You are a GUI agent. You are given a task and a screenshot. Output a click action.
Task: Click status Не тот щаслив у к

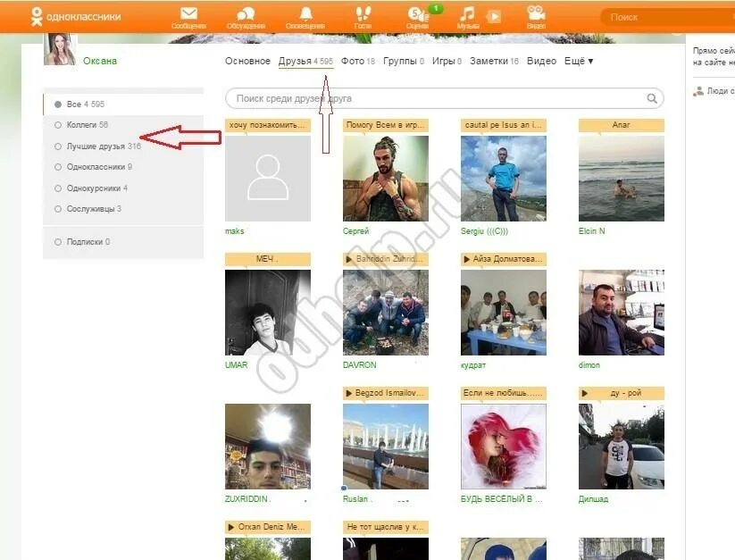click(x=385, y=527)
